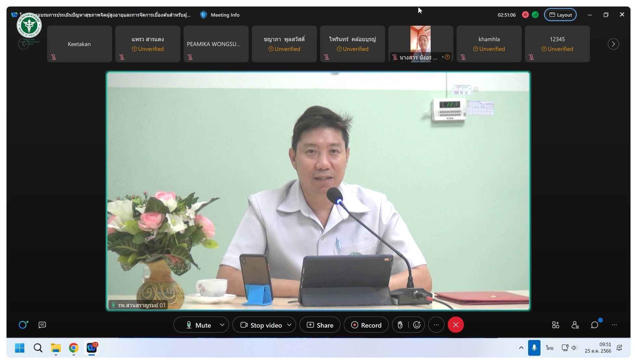Select ชญาภา พูลสวัสดิ์ participant tile
Image resolution: width=637 pixels, height=364 pixels.
[x=284, y=44]
